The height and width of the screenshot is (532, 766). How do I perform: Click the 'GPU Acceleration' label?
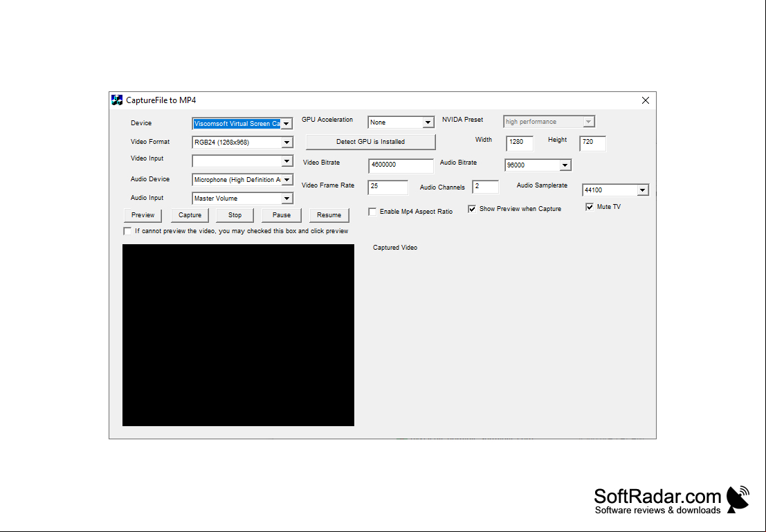coord(327,120)
